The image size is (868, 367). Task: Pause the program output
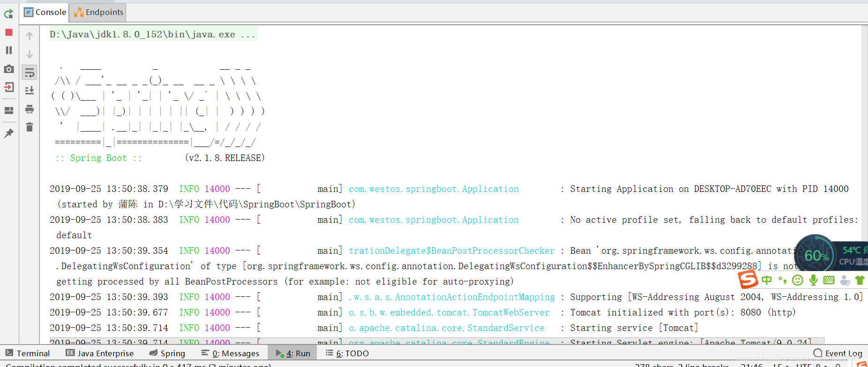coord(8,50)
